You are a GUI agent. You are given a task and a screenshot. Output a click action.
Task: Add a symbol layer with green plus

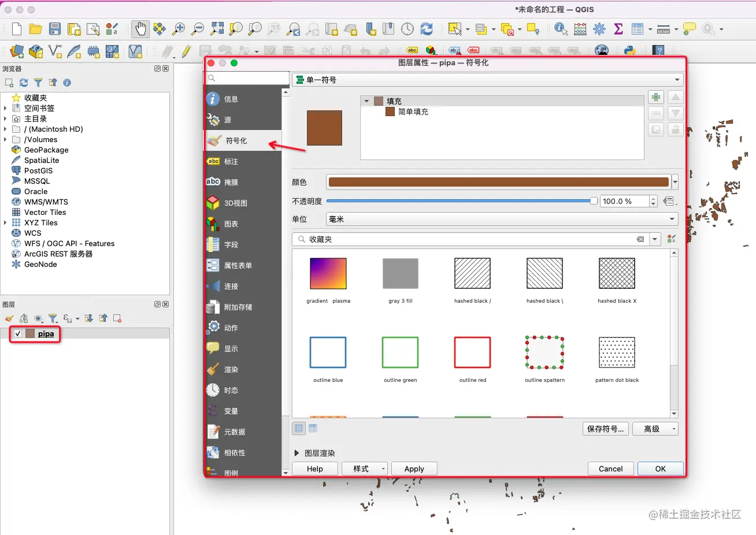coord(655,97)
